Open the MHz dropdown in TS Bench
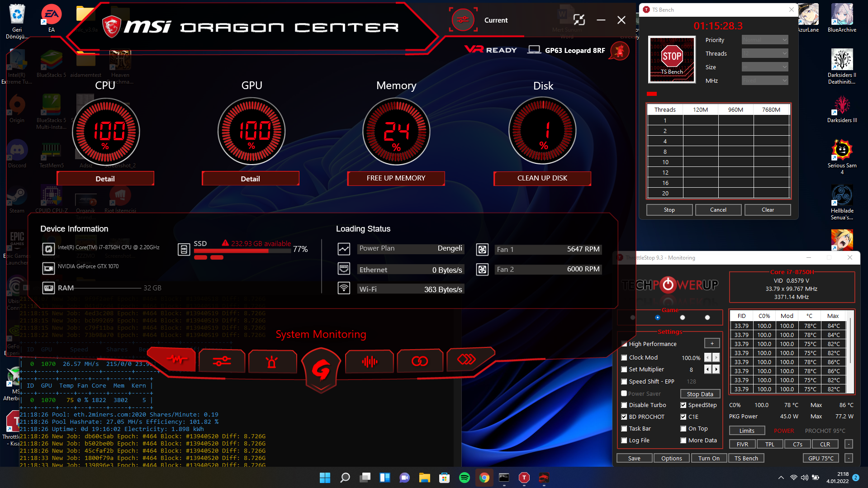The image size is (868, 488). (765, 81)
